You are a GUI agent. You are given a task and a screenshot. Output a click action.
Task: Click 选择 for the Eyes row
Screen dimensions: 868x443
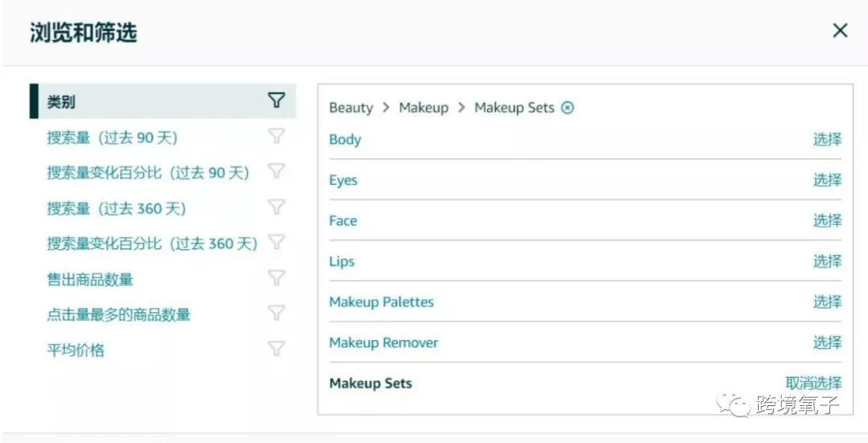coord(827,180)
